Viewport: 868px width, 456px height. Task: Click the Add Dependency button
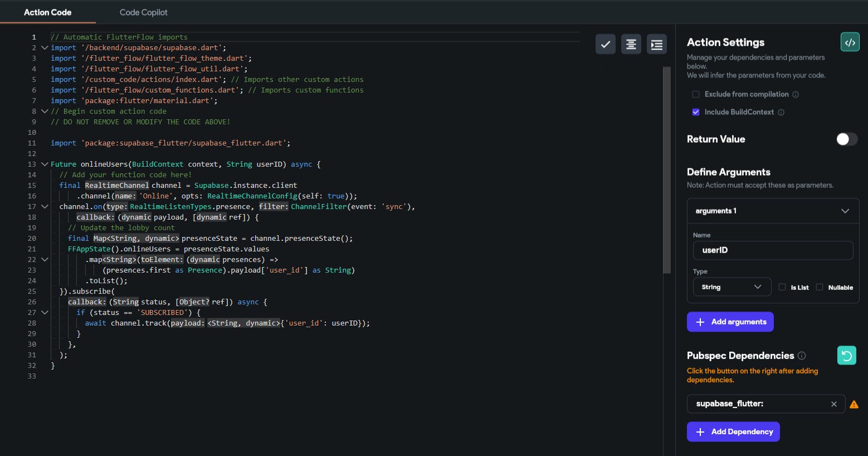click(x=733, y=431)
